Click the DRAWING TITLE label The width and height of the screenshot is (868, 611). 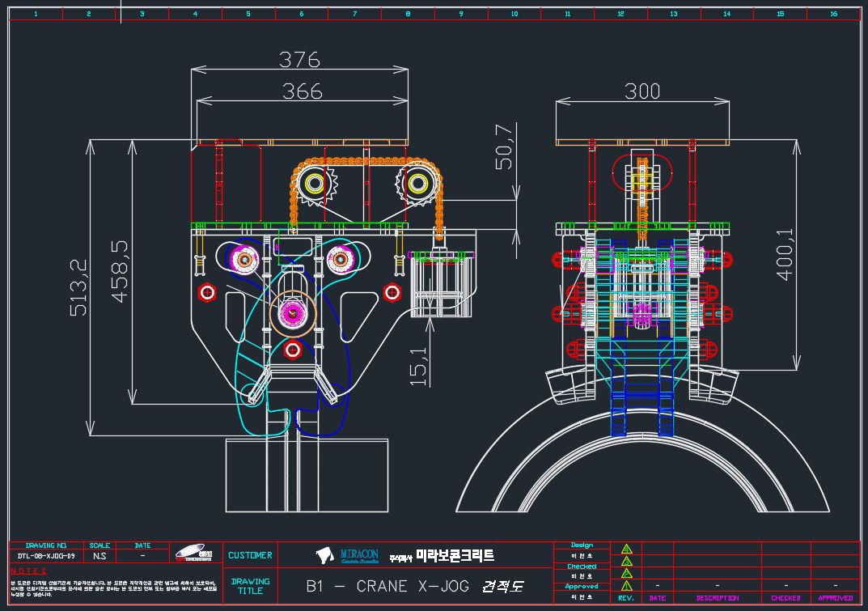pos(250,586)
